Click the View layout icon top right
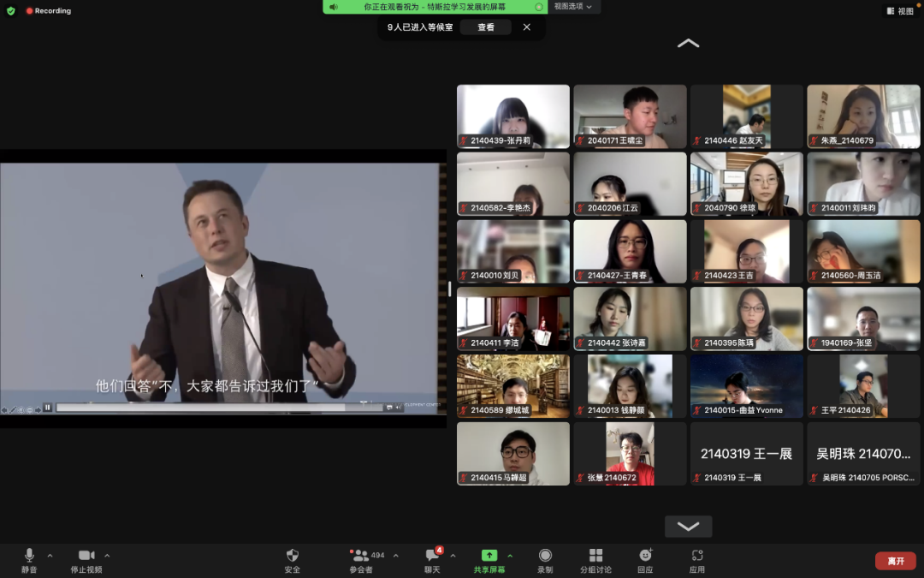The image size is (924, 578). click(891, 10)
